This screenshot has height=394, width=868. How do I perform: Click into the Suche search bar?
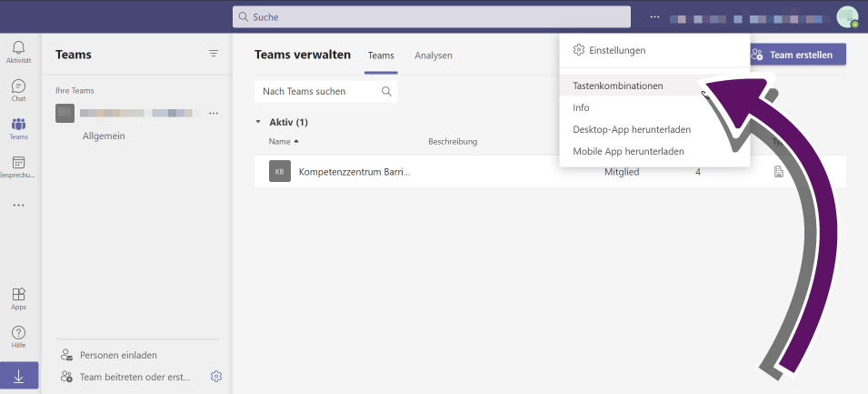click(431, 17)
